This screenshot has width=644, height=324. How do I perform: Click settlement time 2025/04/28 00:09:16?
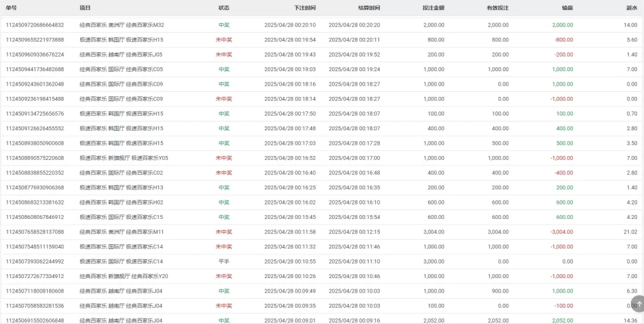[x=355, y=321]
